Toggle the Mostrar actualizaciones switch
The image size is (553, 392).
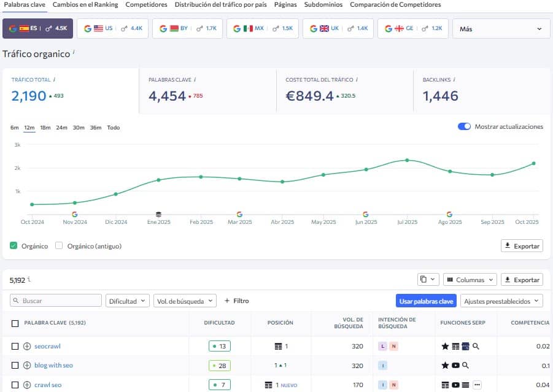pos(464,126)
